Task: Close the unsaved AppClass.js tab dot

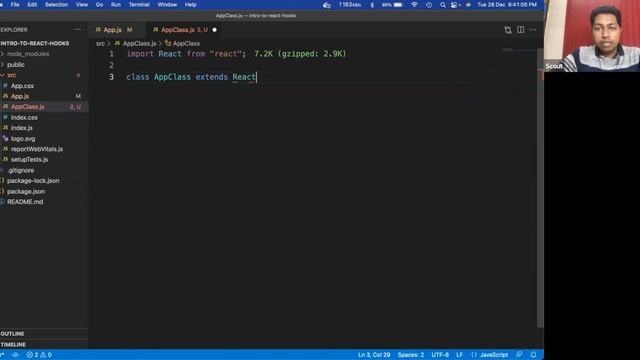Action: 214,30
